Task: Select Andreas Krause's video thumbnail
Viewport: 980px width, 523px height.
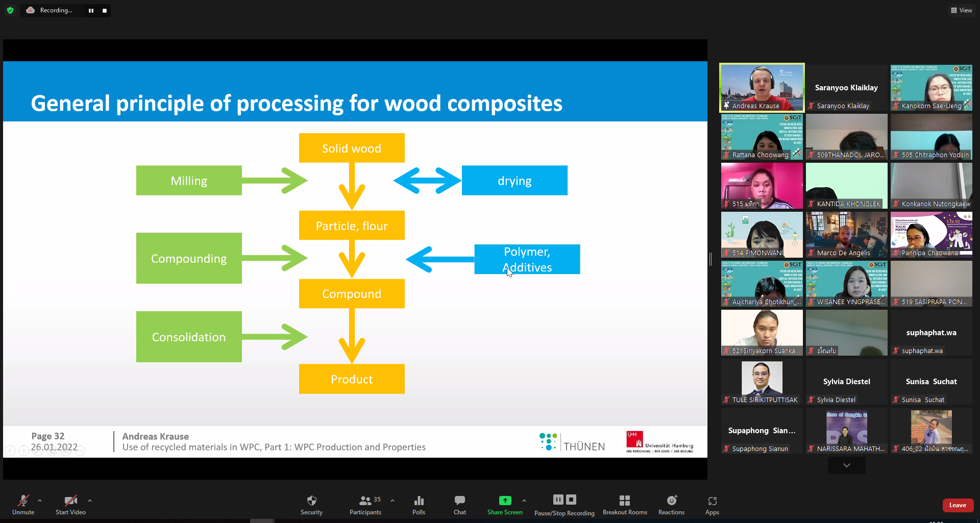Action: pos(762,87)
